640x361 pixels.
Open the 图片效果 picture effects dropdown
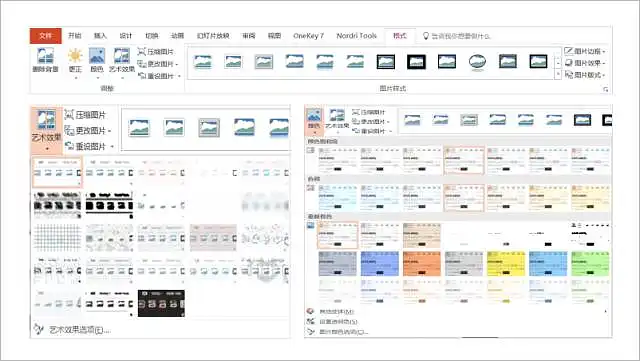pos(585,63)
